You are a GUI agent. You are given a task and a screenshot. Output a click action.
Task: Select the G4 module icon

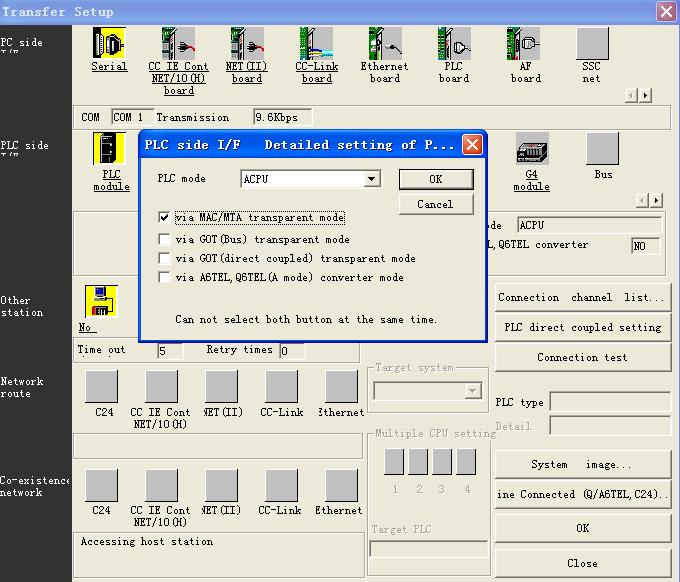pos(531,150)
